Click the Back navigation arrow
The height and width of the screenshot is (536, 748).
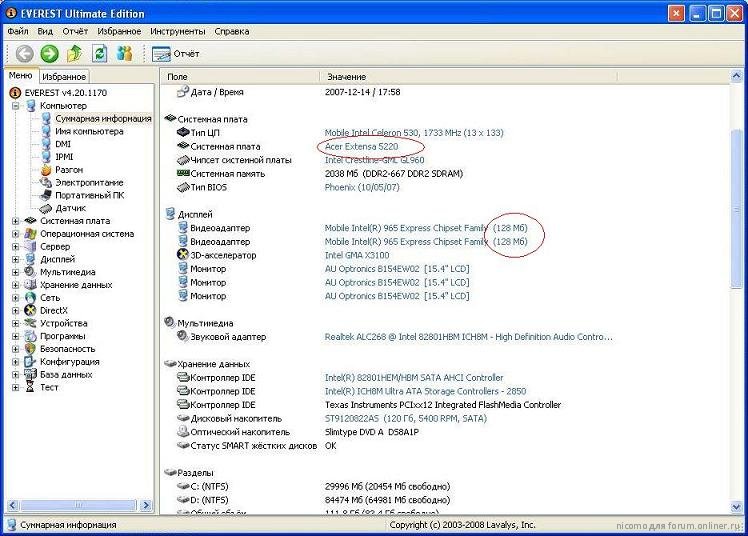click(x=24, y=53)
